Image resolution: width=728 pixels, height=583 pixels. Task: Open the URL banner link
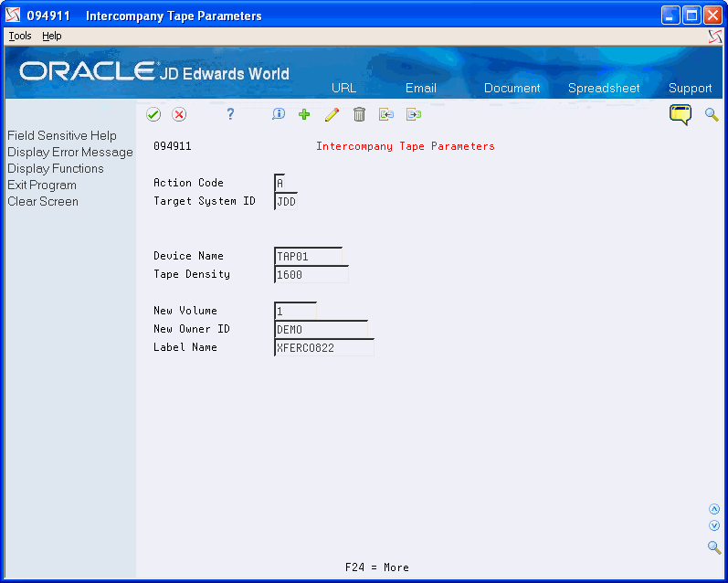coord(344,89)
